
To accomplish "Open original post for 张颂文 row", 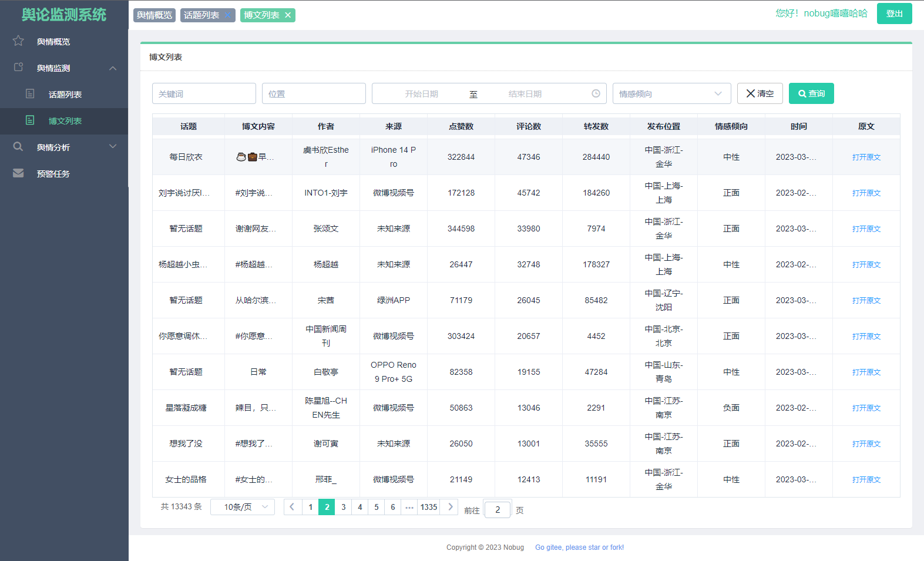I will point(866,229).
